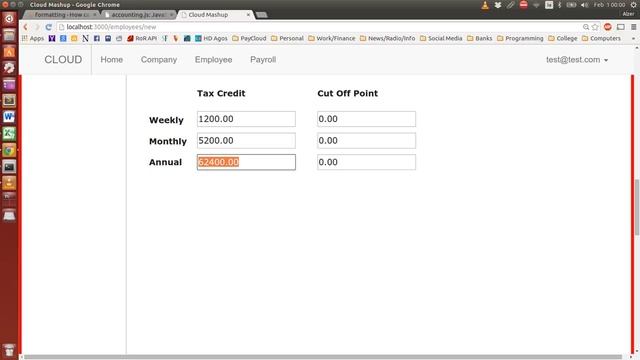Expand the test@test.com user dropdown
The width and height of the screenshot is (640, 360).
[x=577, y=60]
